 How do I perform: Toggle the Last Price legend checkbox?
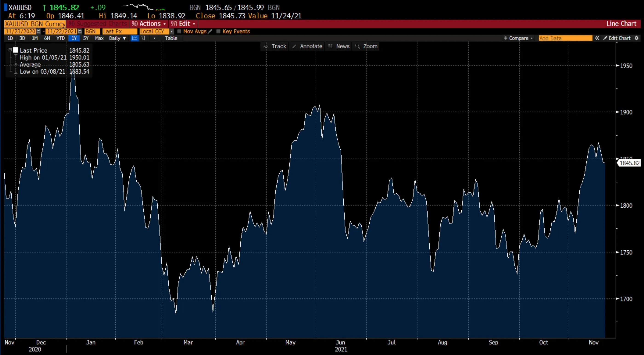10,49
